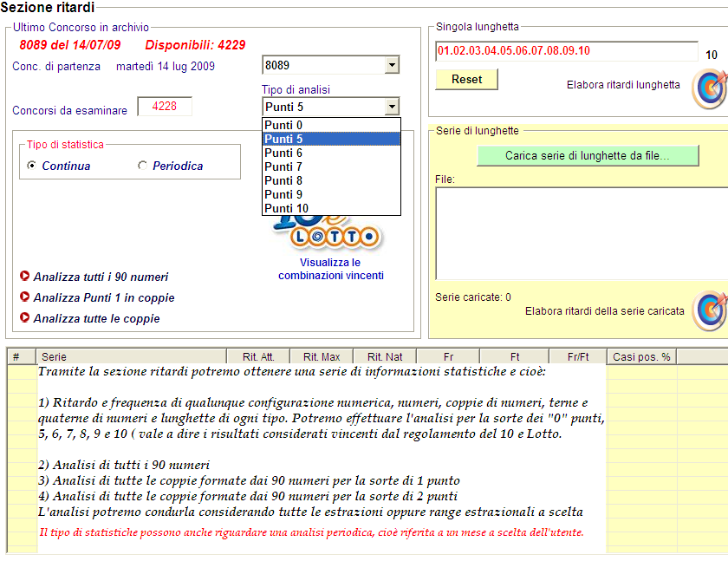Click the Singola lunghetta numbers input field
This screenshot has height=561, width=728.
[x=567, y=50]
